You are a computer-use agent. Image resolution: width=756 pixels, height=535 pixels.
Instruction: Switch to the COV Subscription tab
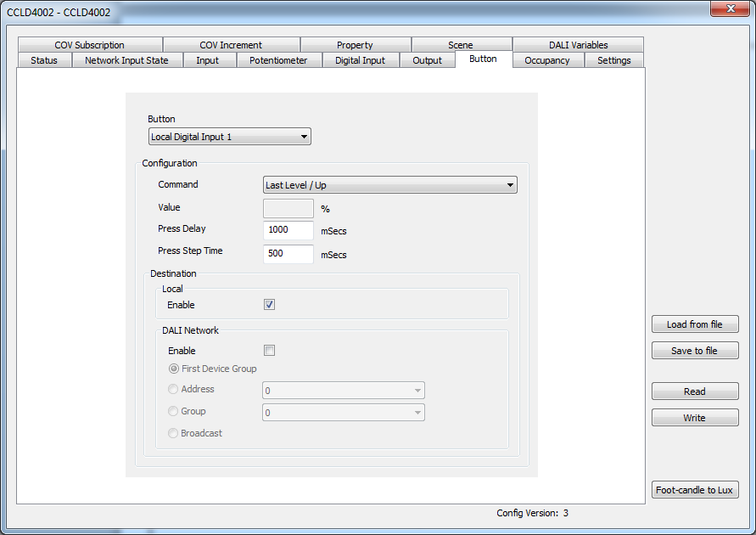[x=90, y=45]
